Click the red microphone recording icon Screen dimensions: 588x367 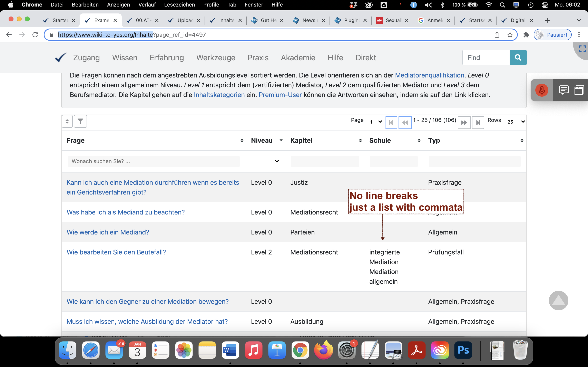[x=542, y=90]
